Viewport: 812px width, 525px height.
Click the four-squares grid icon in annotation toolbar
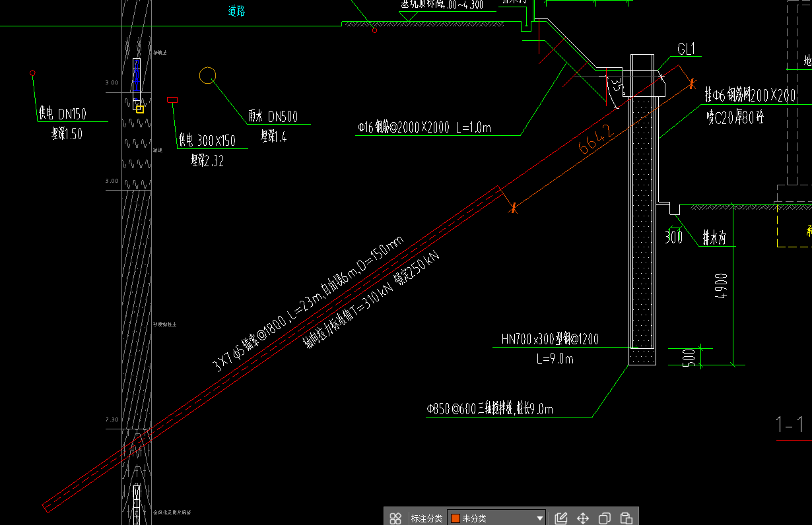click(395, 518)
